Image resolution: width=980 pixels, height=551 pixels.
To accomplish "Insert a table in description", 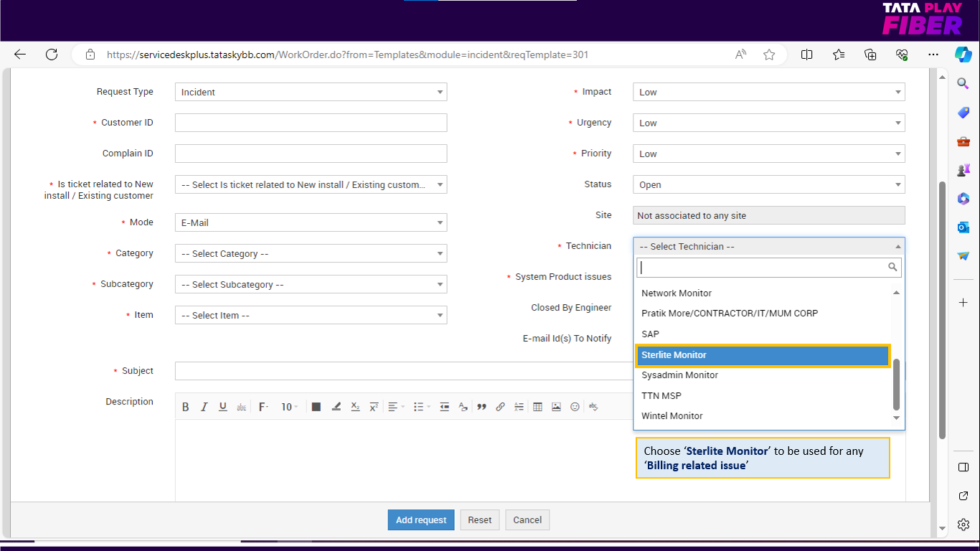I will click(537, 407).
